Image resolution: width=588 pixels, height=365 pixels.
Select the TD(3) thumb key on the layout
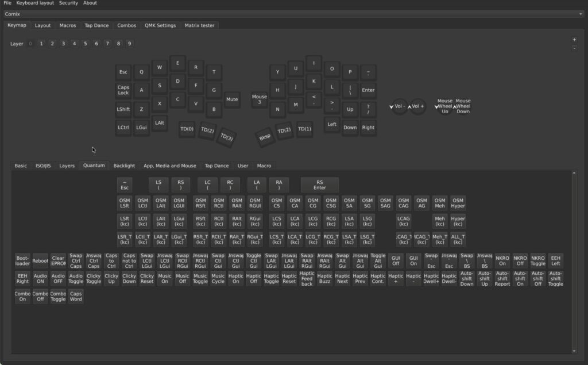tap(226, 137)
